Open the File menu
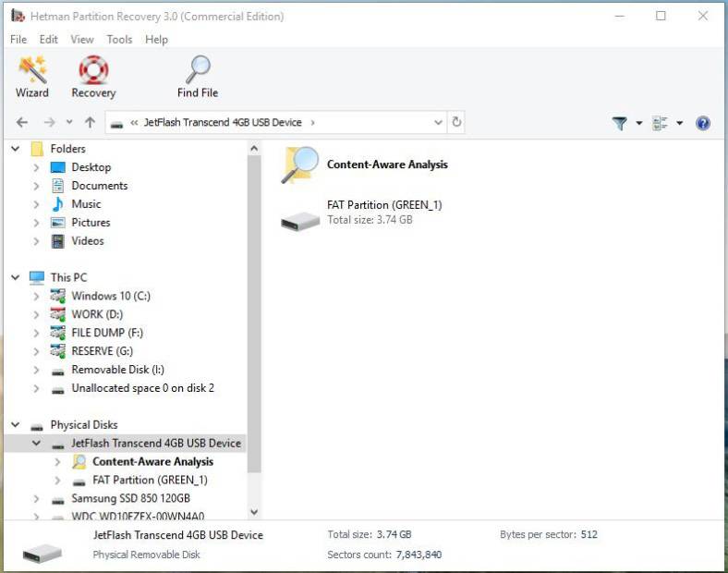Image resolution: width=728 pixels, height=573 pixels. click(x=18, y=40)
